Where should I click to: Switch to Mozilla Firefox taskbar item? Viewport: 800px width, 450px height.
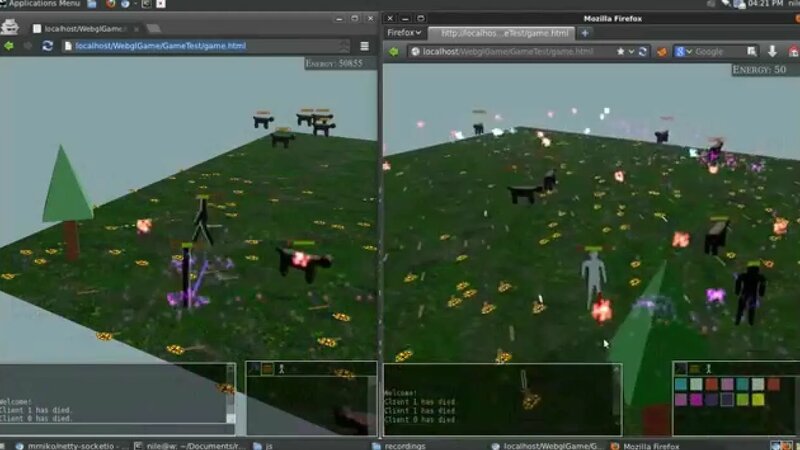pyautogui.click(x=645, y=446)
